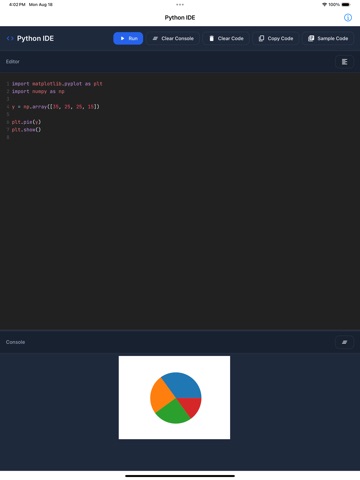Click the green pie slice
The image size is (360, 480).
[x=173, y=412]
